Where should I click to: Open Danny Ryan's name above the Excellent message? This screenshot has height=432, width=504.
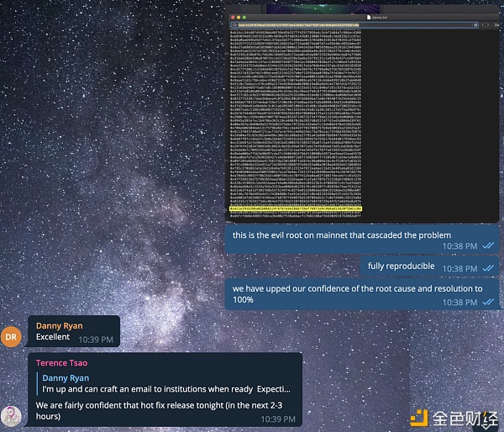tap(59, 326)
